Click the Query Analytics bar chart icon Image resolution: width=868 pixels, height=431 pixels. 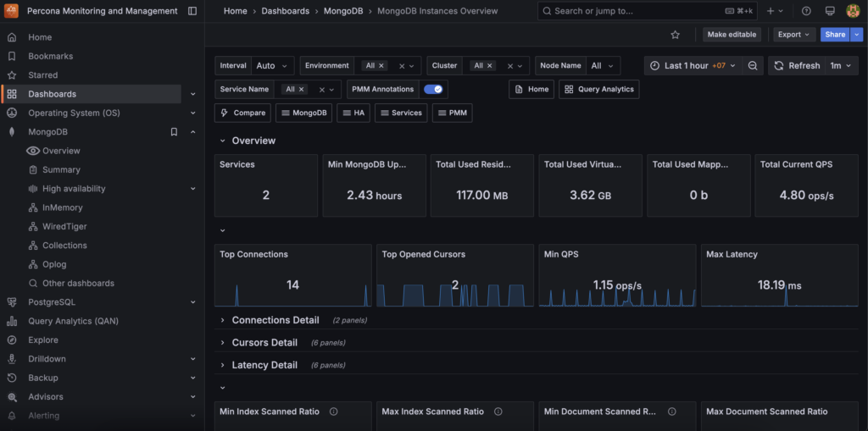pyautogui.click(x=12, y=321)
